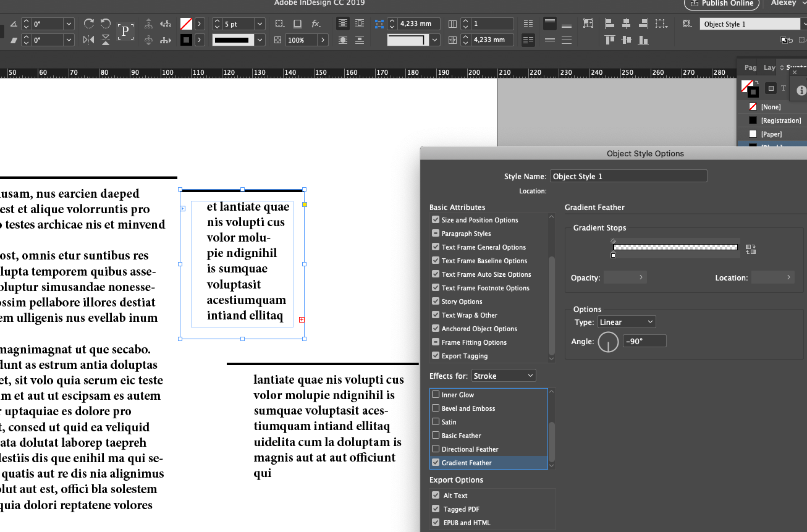This screenshot has width=807, height=532.
Task: Click the Align Left Edges icon
Action: [610, 23]
